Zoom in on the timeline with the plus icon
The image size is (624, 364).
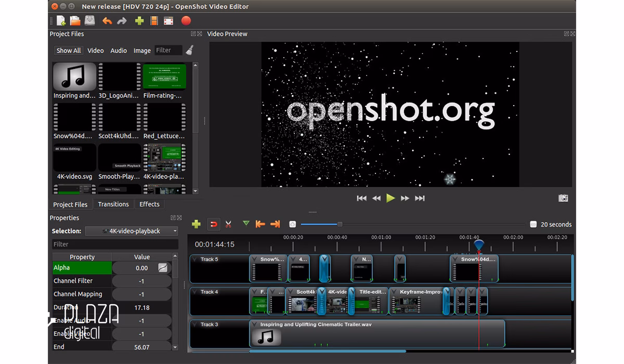[293, 224]
